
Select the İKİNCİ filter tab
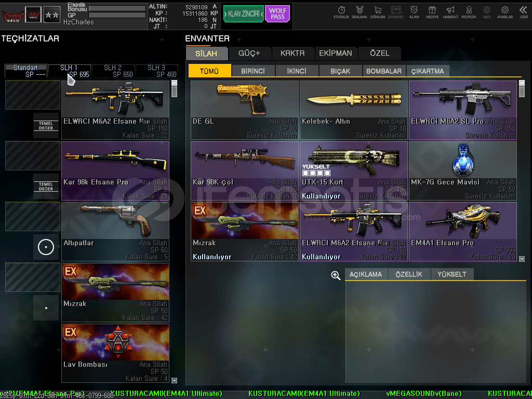(297, 71)
